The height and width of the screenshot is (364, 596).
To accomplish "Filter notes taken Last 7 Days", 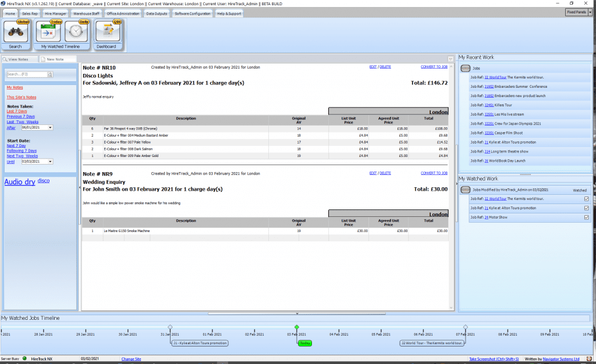I will pyautogui.click(x=17, y=111).
